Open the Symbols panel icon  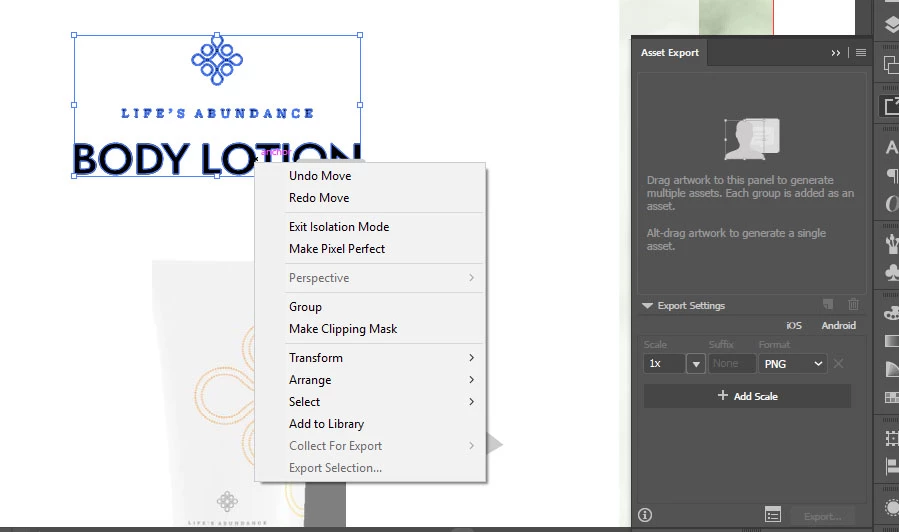pos(892,272)
